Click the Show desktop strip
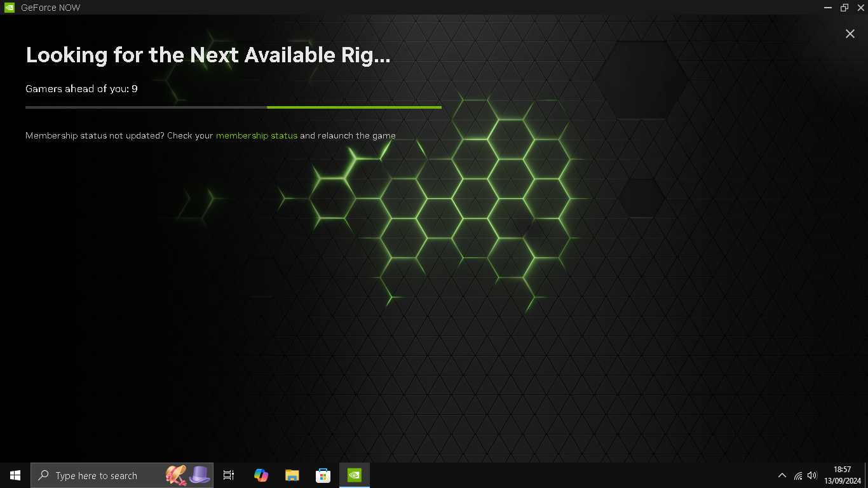868x488 pixels. click(x=866, y=475)
